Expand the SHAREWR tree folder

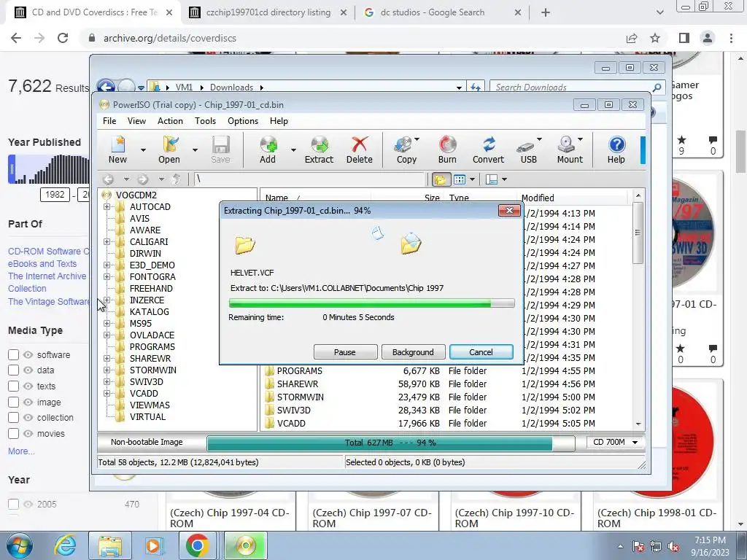107,359
